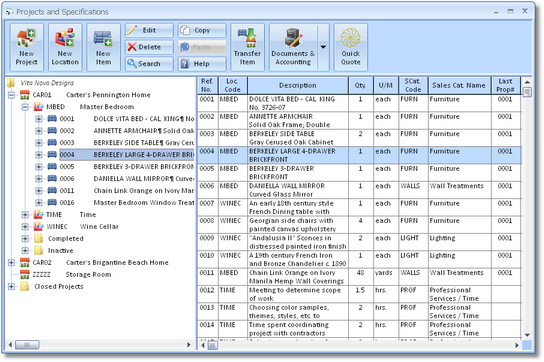Select tree item 0016 Master Bedroom Window
The width and height of the screenshot is (544, 362).
tap(127, 203)
